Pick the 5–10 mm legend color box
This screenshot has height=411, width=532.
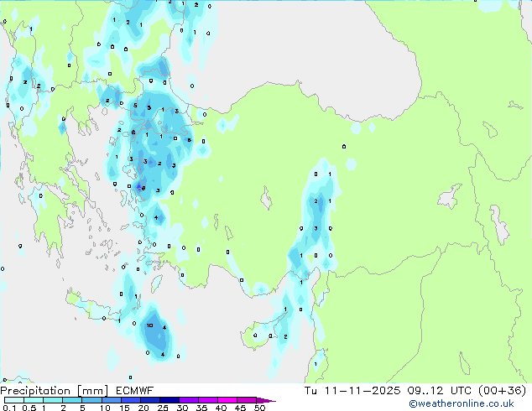tap(91, 400)
